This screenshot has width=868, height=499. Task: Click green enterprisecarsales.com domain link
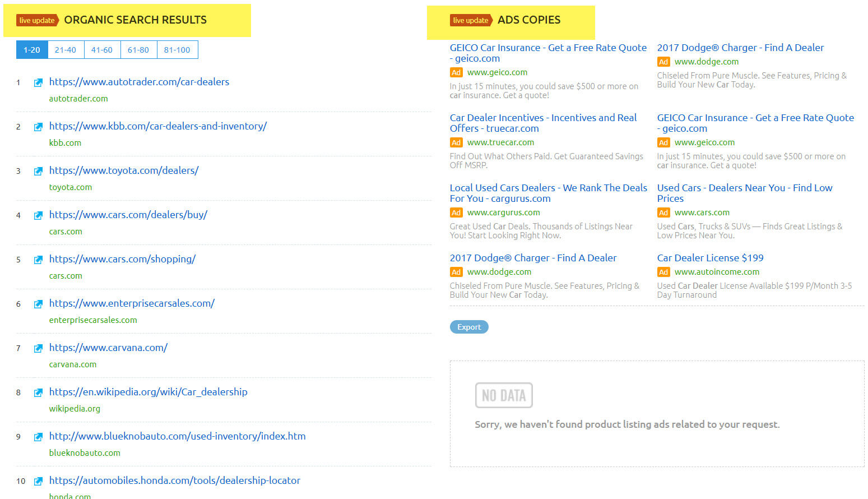[93, 320]
